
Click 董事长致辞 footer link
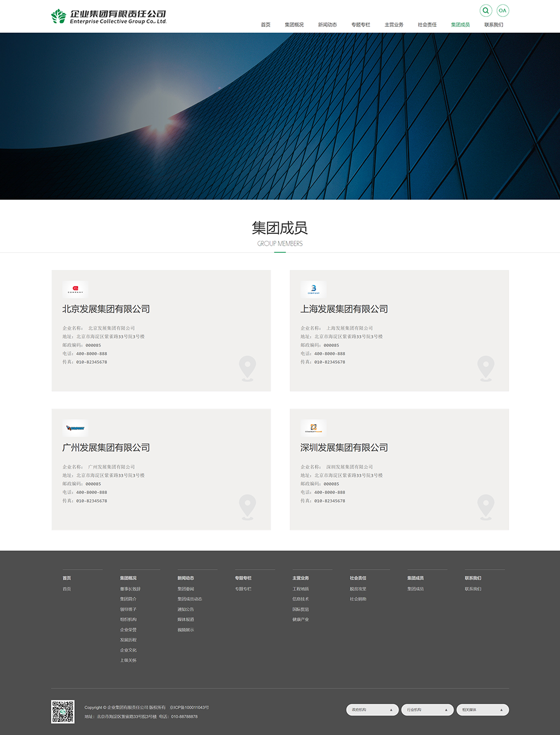(x=130, y=589)
